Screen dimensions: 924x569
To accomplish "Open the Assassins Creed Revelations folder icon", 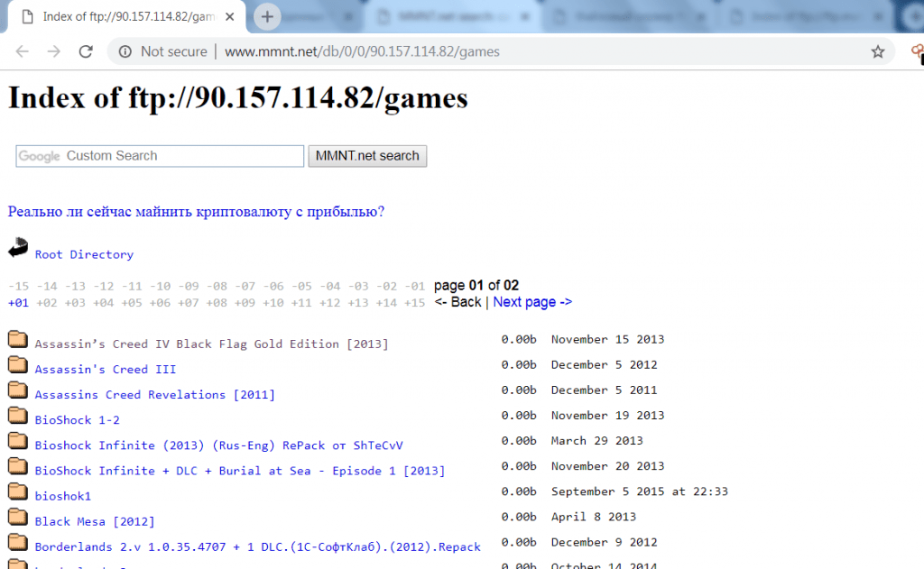I will 17,393.
